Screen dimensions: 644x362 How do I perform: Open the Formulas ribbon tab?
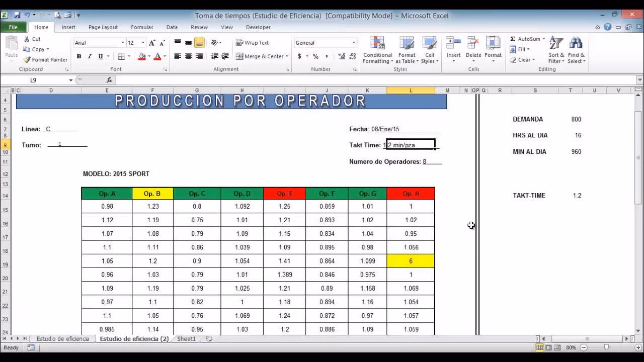pos(142,27)
